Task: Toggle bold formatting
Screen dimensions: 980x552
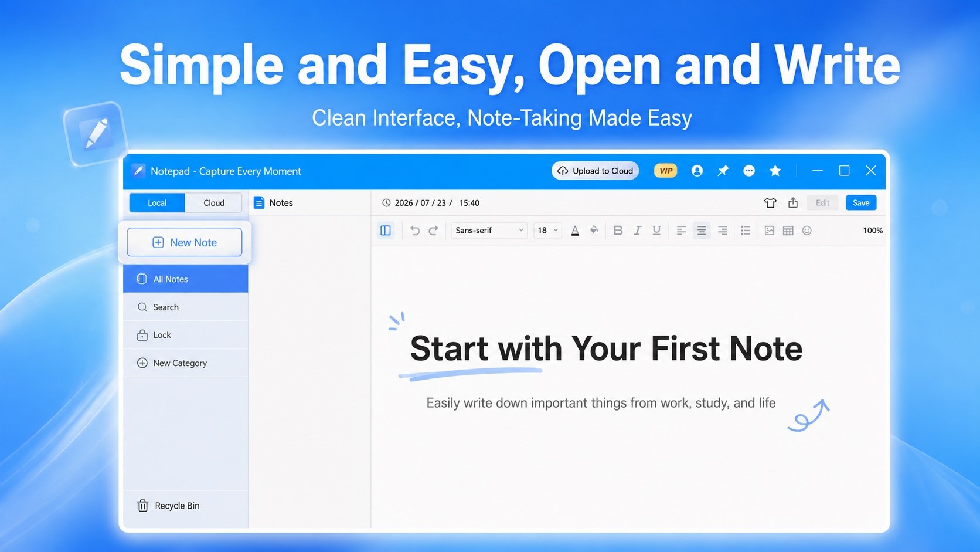Action: point(618,231)
